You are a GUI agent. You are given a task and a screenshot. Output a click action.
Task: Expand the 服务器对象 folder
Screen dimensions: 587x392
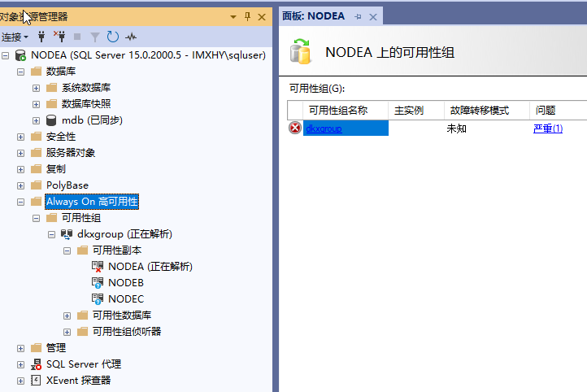coord(20,154)
